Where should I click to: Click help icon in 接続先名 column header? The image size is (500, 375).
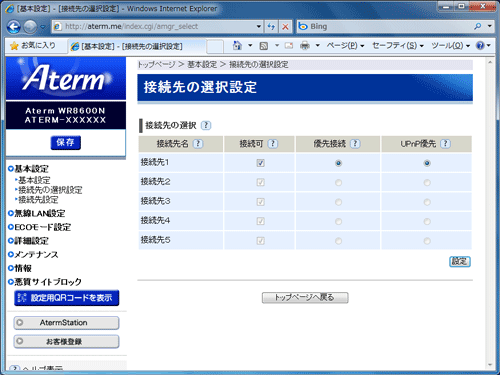pos(198,144)
